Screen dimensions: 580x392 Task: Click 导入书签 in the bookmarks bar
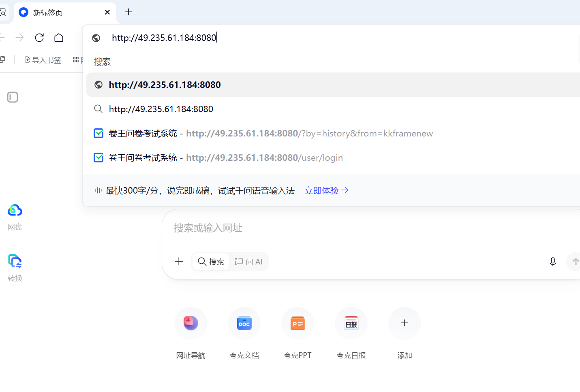tap(43, 60)
